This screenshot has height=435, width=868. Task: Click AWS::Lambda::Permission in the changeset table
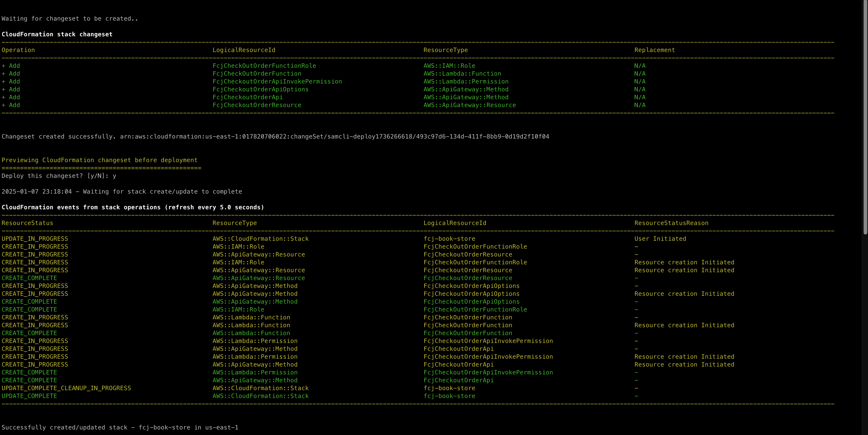pyautogui.click(x=466, y=82)
